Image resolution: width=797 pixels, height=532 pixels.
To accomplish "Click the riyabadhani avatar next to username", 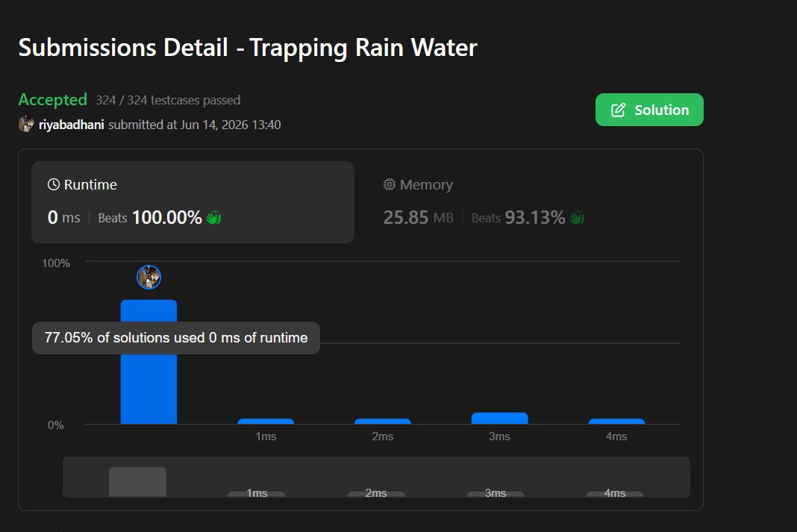I will coord(26,124).
